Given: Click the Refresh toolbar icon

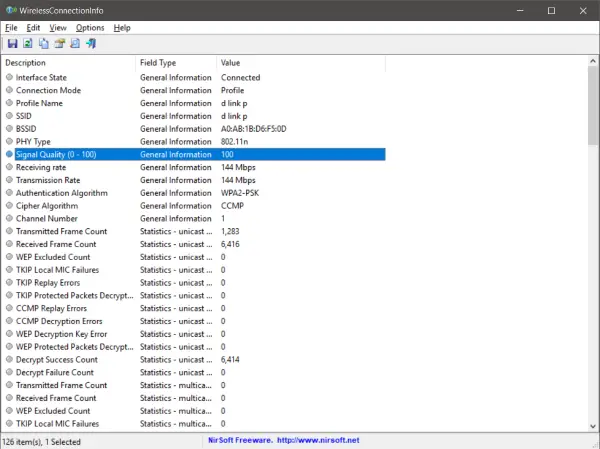Looking at the screenshot, I should pyautogui.click(x=28, y=44).
